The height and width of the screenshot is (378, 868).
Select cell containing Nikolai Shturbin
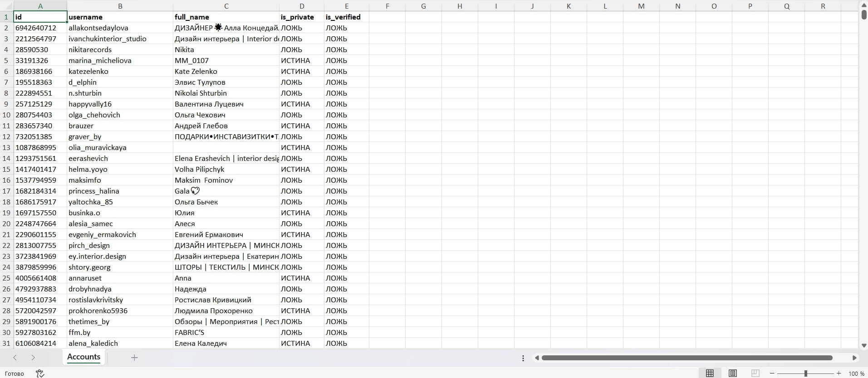[x=226, y=93]
